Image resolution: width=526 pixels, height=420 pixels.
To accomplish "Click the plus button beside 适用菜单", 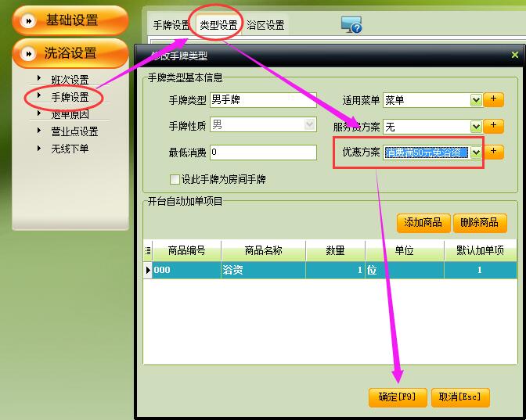I will pyautogui.click(x=494, y=100).
